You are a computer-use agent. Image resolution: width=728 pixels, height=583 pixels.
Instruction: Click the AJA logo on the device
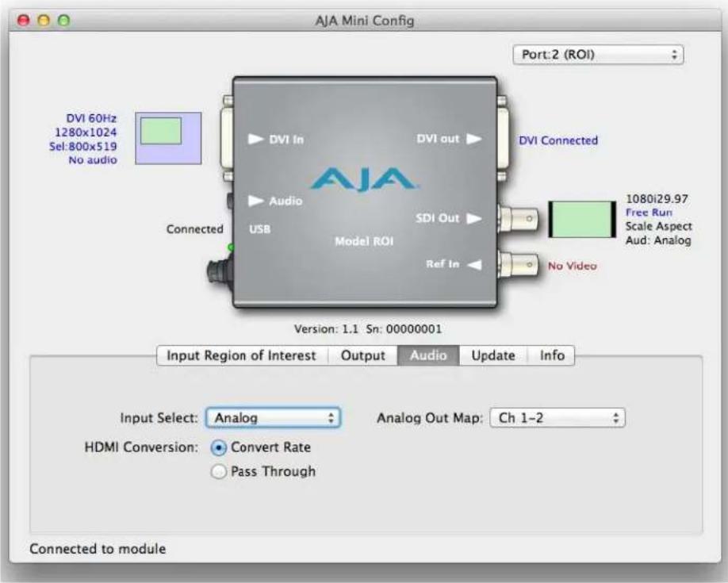[363, 179]
